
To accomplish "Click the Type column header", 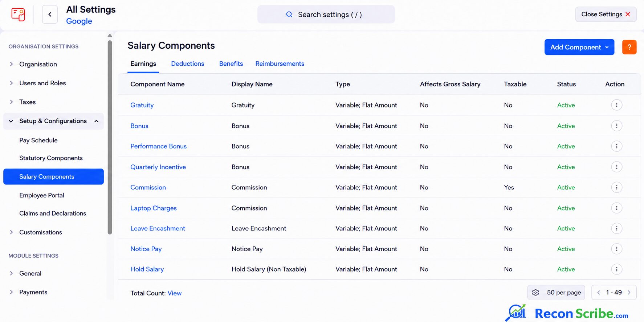I will (343, 84).
